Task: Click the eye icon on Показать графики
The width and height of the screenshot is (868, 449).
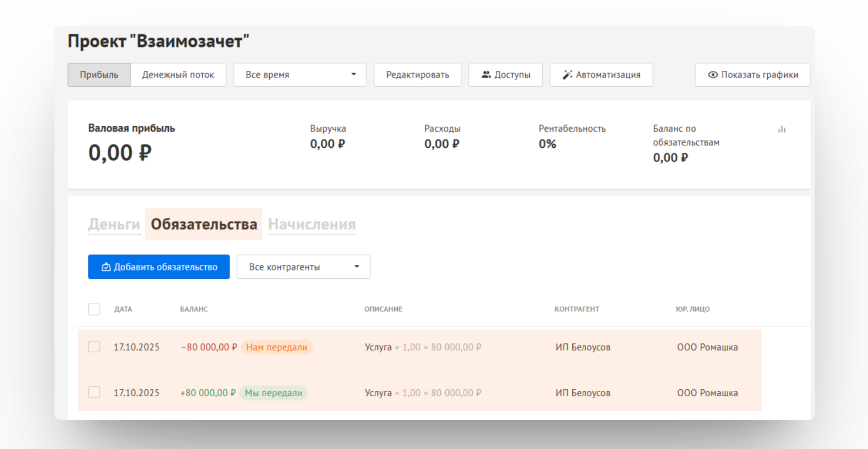Action: pyautogui.click(x=713, y=75)
